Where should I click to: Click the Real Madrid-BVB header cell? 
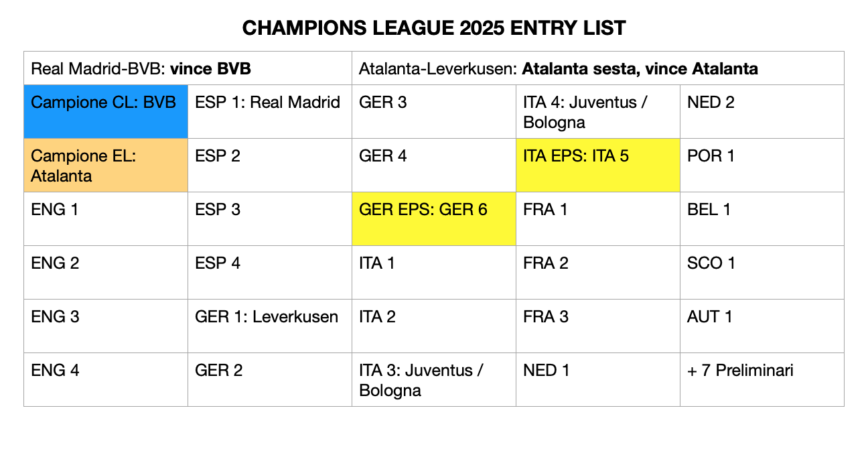click(x=188, y=68)
